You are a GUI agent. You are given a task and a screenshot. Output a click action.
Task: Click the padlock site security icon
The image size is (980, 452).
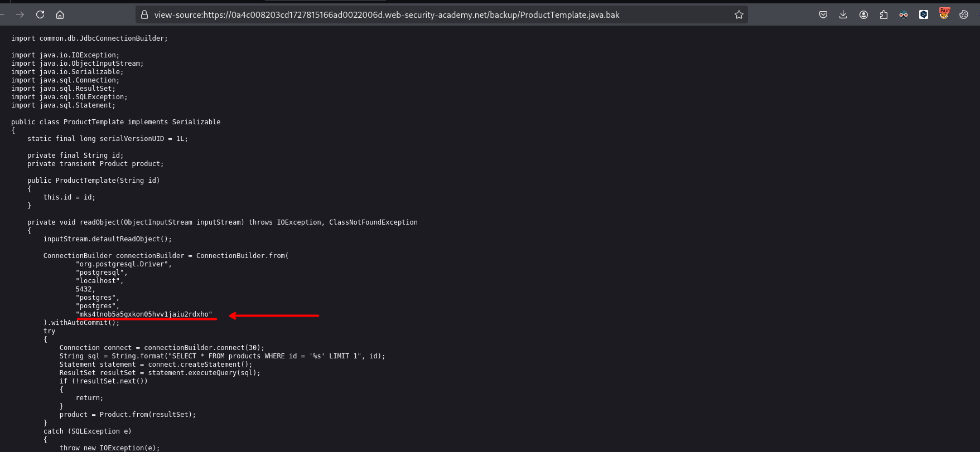pyautogui.click(x=144, y=15)
